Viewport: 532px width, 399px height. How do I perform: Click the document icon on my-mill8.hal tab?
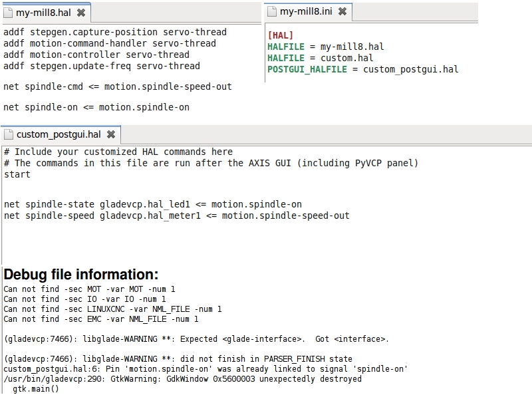point(8,13)
